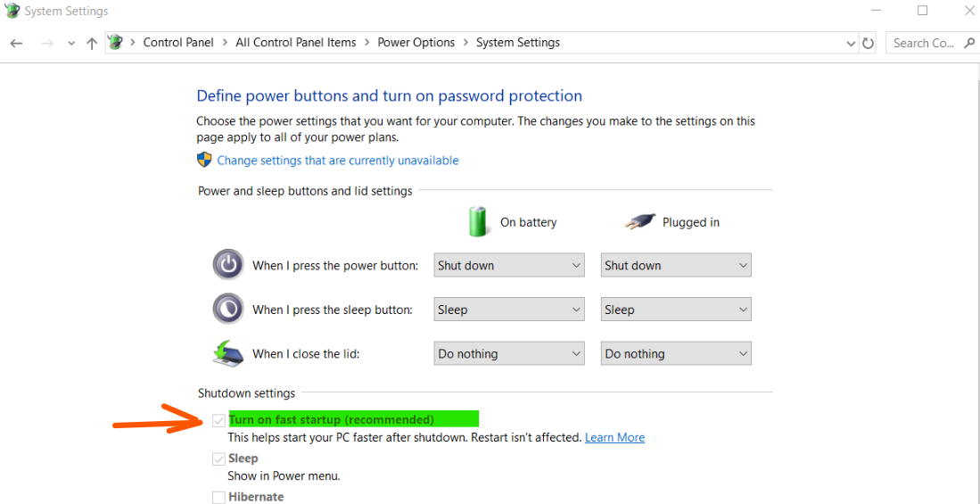Click the laptop lid close icon
This screenshot has height=504, width=980.
click(x=227, y=354)
